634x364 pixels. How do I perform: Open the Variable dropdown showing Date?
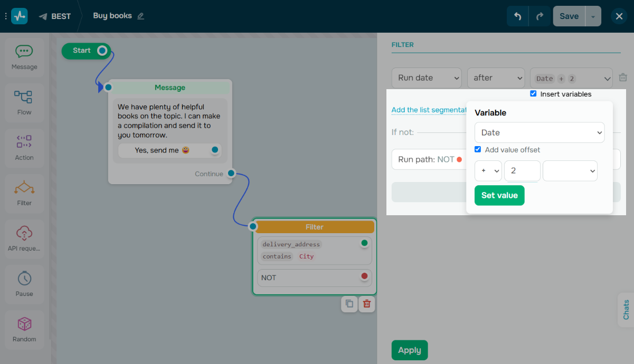[x=540, y=132]
